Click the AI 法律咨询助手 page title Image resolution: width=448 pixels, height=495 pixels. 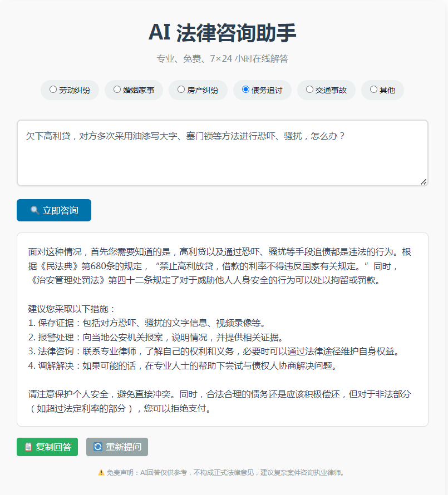click(223, 33)
